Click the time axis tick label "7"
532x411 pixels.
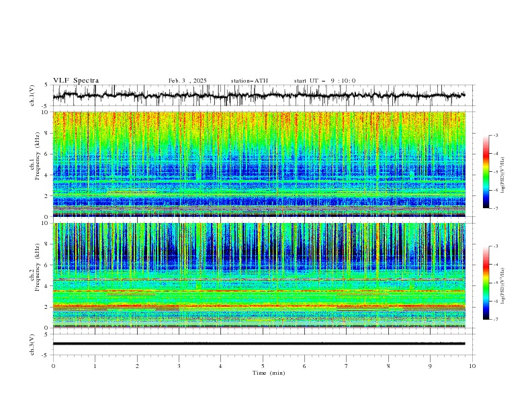pyautogui.click(x=347, y=366)
